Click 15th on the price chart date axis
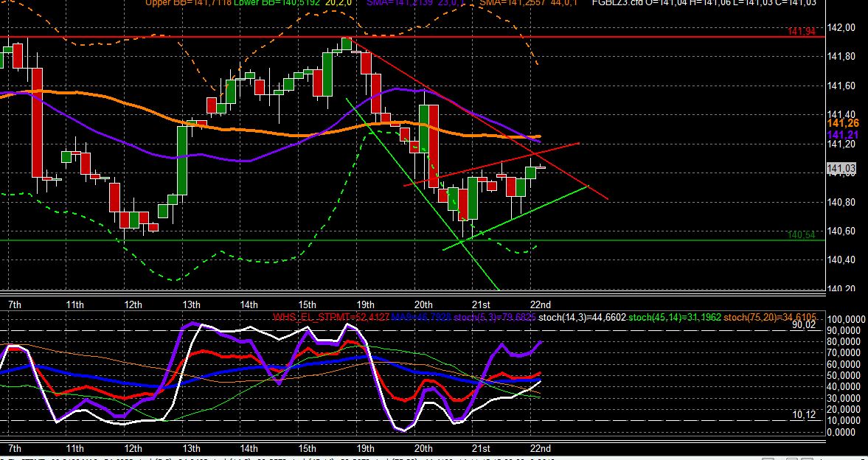 click(308, 304)
